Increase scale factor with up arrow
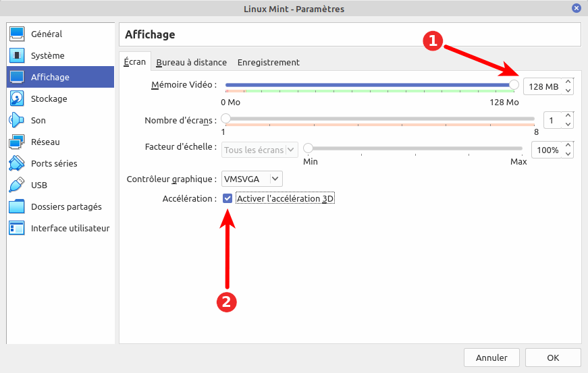 point(568,146)
